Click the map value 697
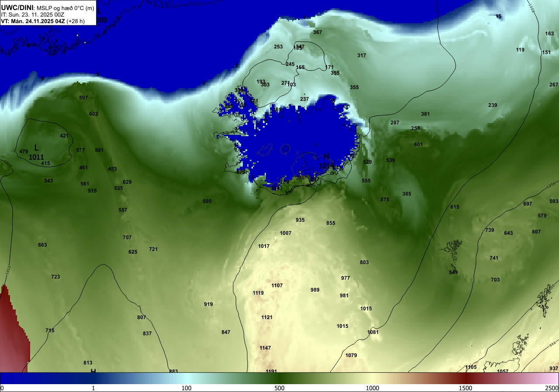 528,204
